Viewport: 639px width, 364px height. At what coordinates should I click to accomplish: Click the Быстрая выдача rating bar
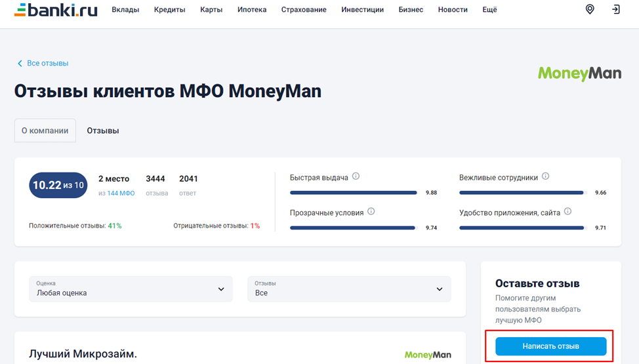tap(354, 192)
